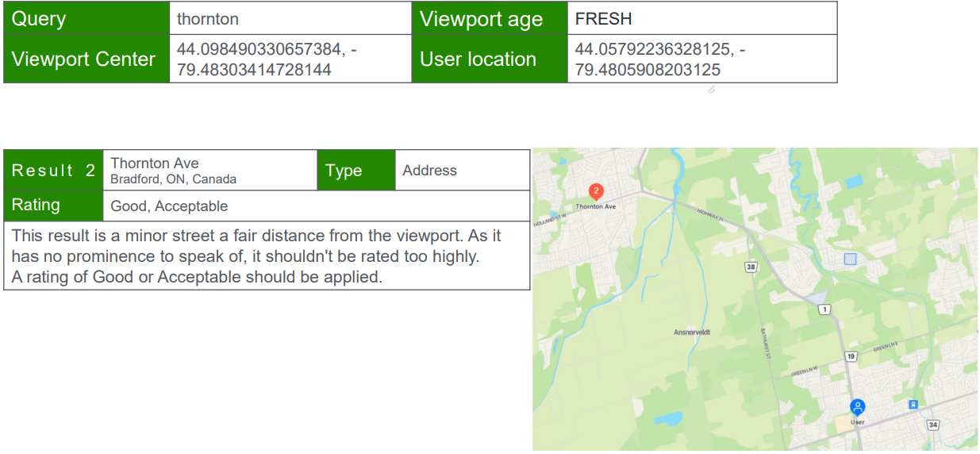This screenshot has height=454, width=980.
Task: Click the Highway 38 road shield
Action: click(751, 267)
